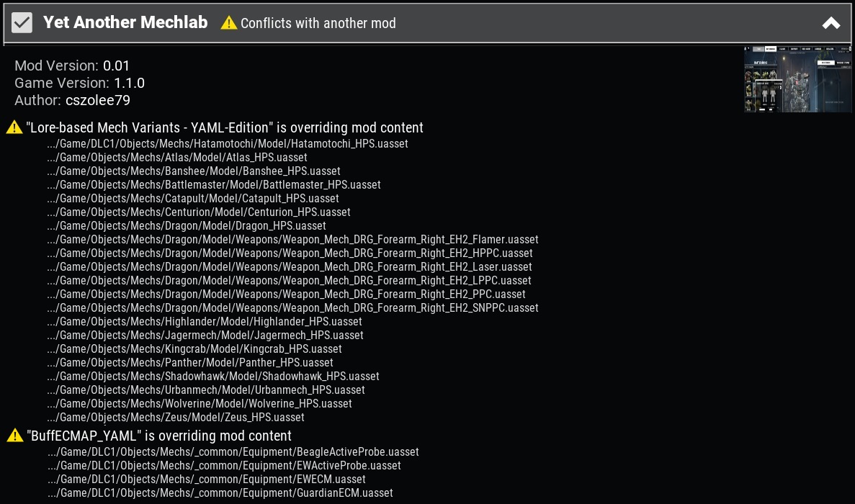Click the header conflict warning triangle icon
This screenshot has height=504, width=855.
(x=229, y=23)
